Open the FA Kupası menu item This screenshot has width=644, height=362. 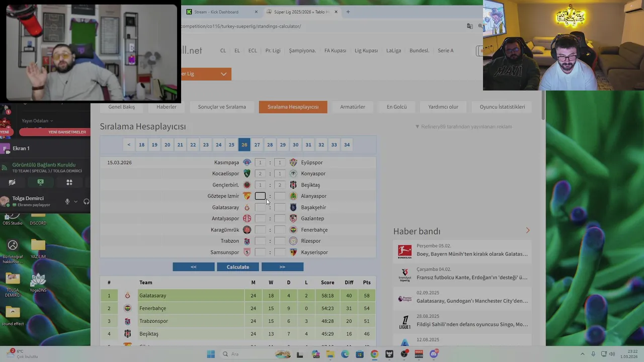point(335,51)
